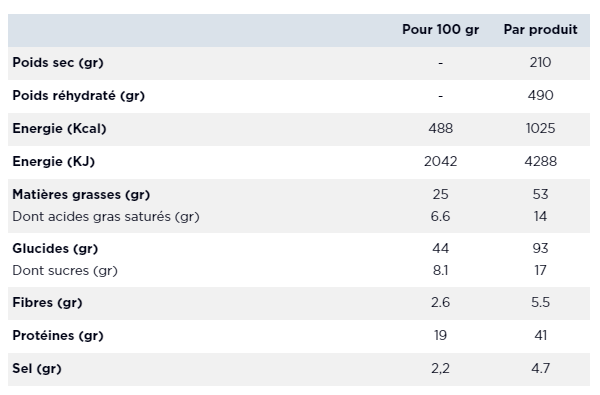The height and width of the screenshot is (395, 600).
Task: Click the 488 Kcal per 100 gr value
Action: tap(440, 129)
